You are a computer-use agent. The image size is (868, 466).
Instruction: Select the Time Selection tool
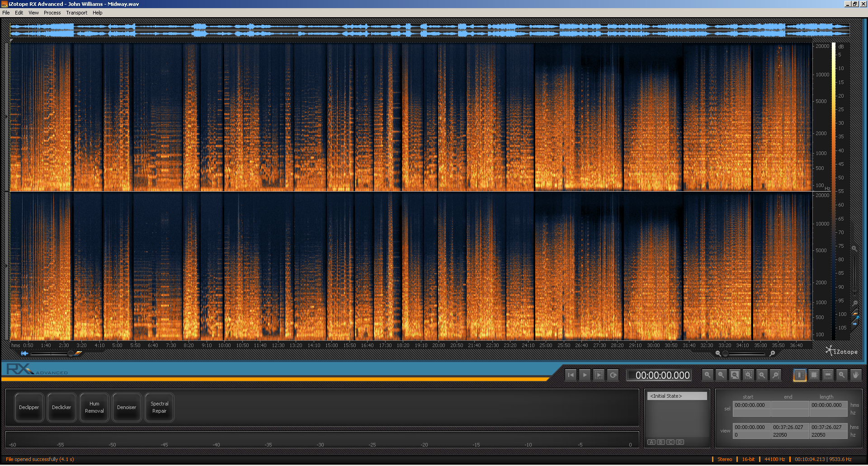(800, 375)
